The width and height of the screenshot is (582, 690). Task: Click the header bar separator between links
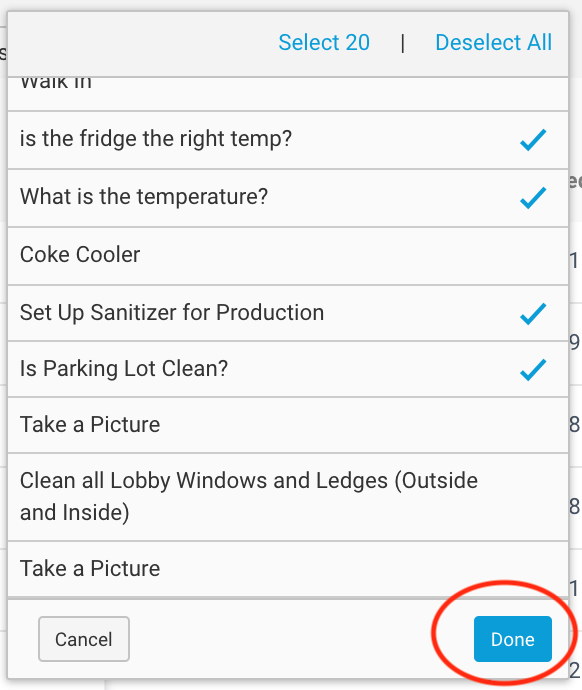403,43
